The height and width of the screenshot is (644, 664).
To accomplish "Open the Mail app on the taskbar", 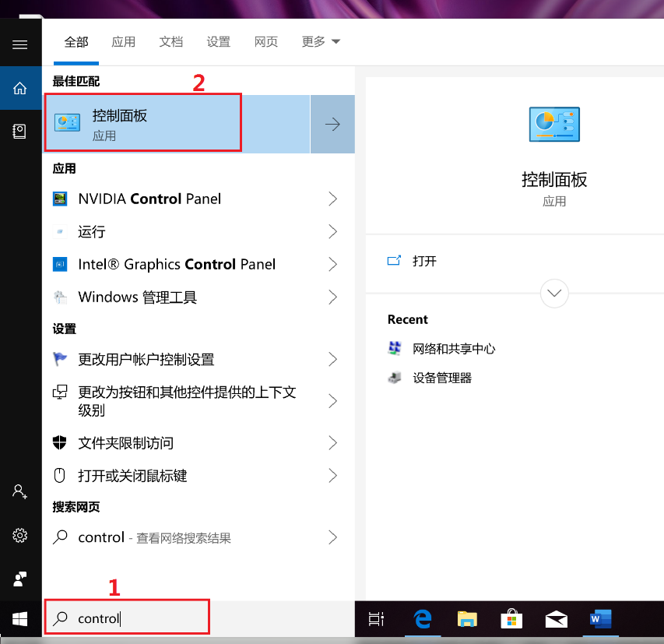I will 556,619.
